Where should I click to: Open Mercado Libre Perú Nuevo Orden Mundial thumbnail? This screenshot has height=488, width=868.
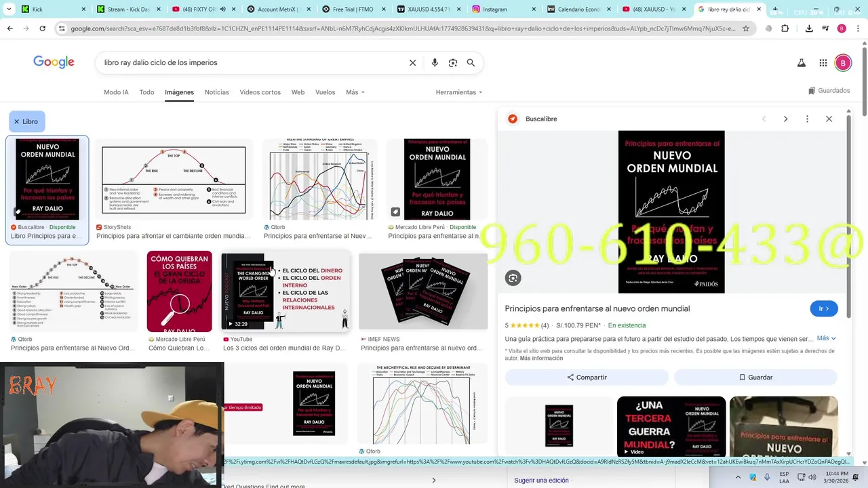pos(437,180)
